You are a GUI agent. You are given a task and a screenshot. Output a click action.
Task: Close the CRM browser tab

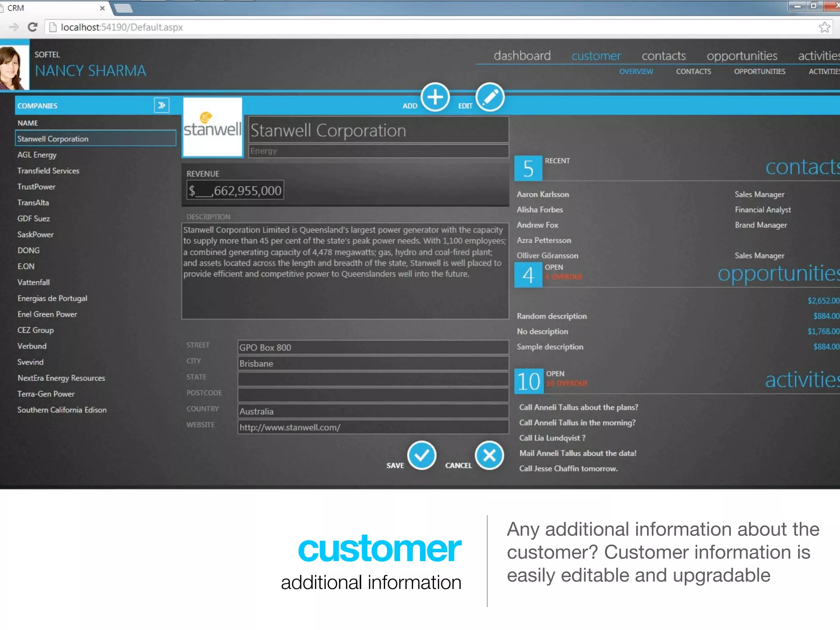tap(102, 8)
